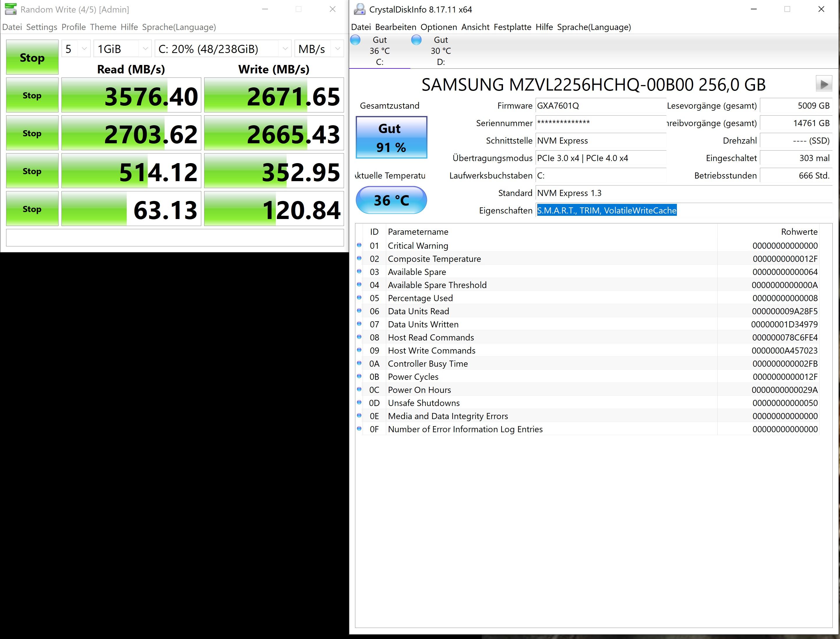
Task: Click the blue health status orb for drive C:
Action: [355, 40]
